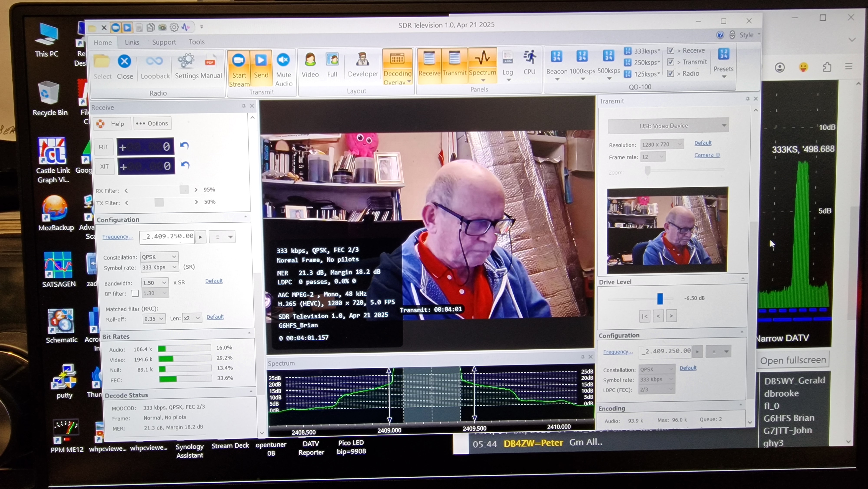Image resolution: width=868 pixels, height=489 pixels.
Task: Open the Tools ribbon tab
Action: [x=196, y=42]
